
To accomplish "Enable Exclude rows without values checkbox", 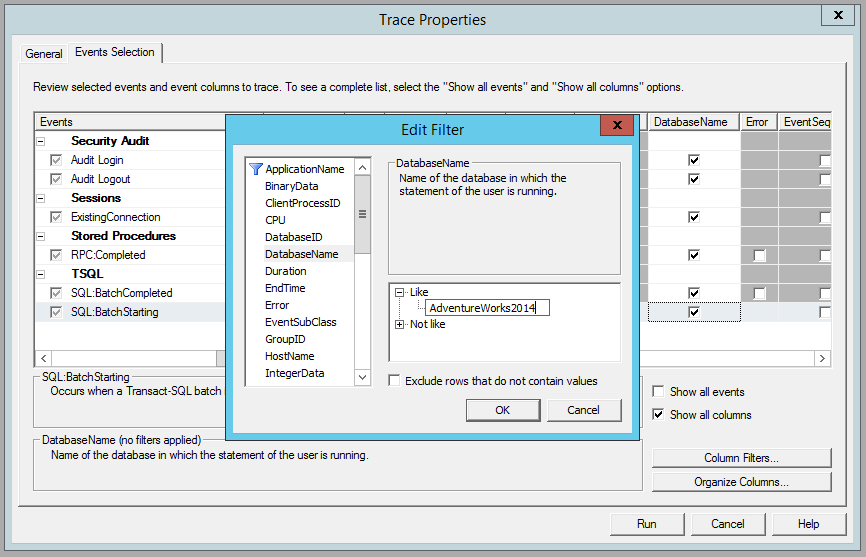I will pos(395,381).
